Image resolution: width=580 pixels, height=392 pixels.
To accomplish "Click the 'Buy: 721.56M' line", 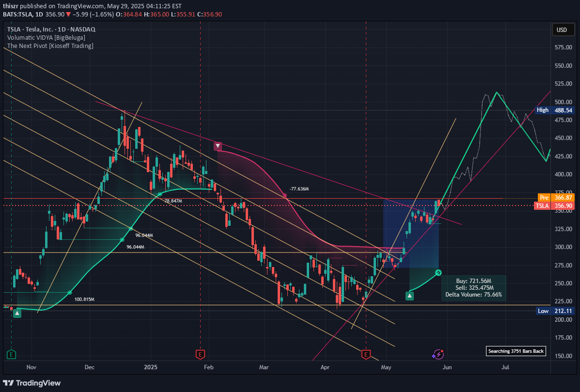I will (x=473, y=281).
